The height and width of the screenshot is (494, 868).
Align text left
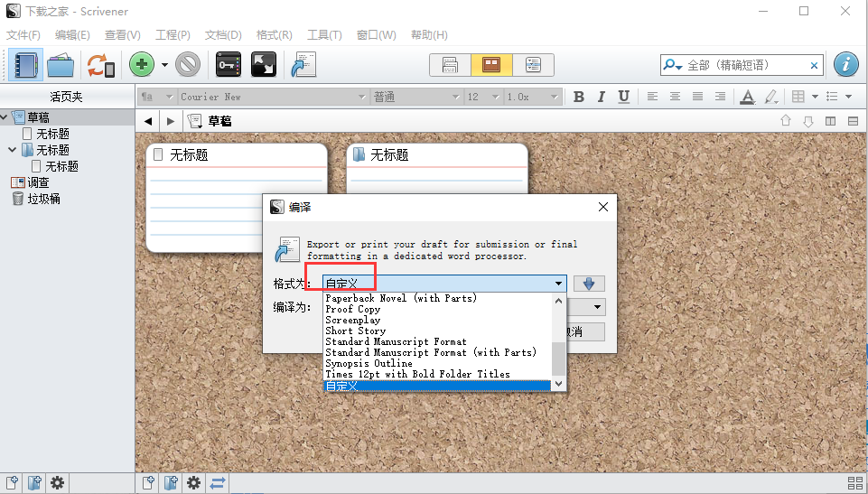652,97
